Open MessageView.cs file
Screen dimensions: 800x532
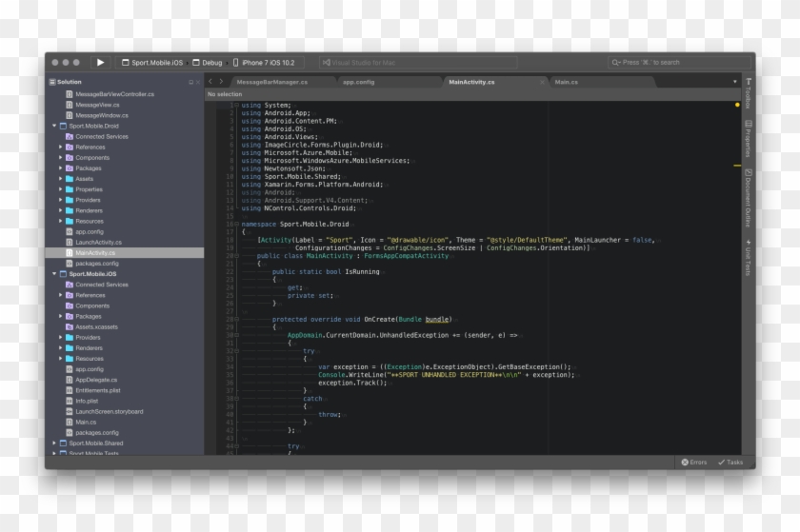pos(97,105)
